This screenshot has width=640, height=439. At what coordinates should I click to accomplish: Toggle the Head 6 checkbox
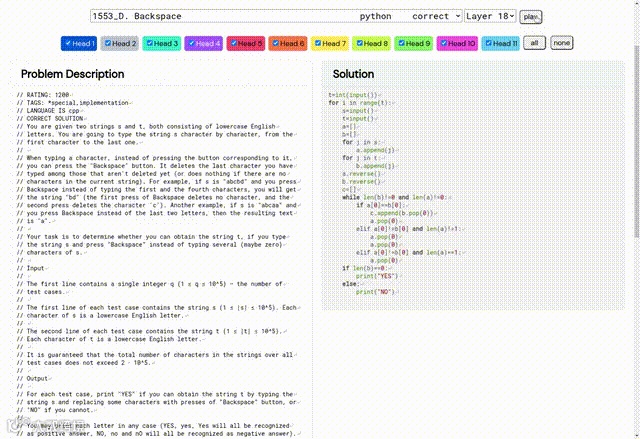pyautogui.click(x=276, y=43)
